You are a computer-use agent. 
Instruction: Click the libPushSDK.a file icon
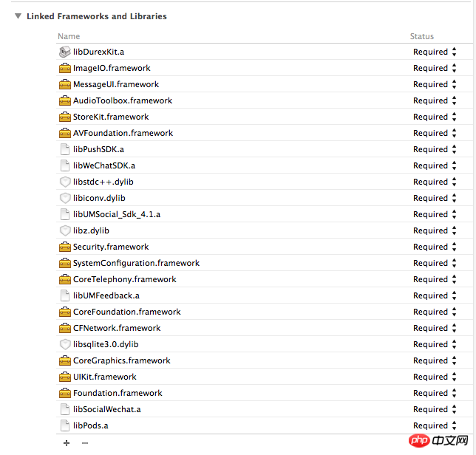point(64,149)
